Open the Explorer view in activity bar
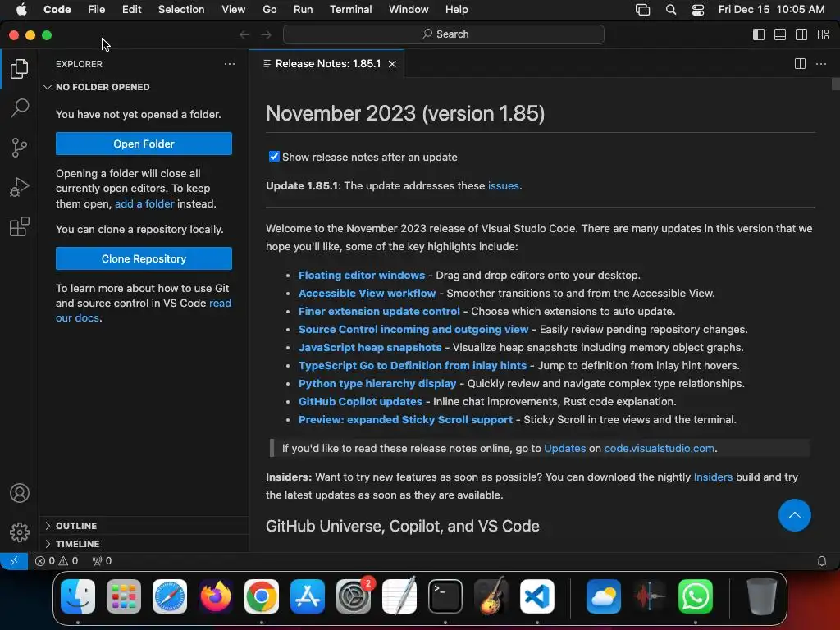Image resolution: width=840 pixels, height=630 pixels. click(20, 69)
